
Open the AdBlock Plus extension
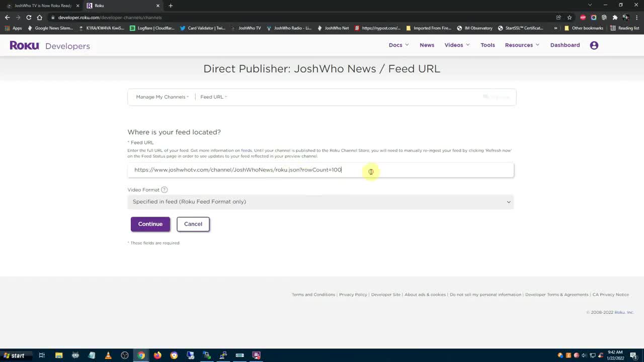(583, 17)
